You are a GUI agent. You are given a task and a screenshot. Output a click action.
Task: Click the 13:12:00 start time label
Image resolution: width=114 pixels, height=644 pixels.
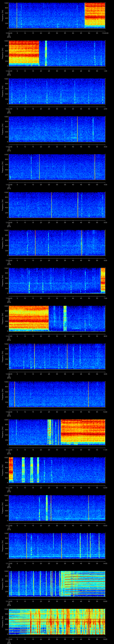9,525
